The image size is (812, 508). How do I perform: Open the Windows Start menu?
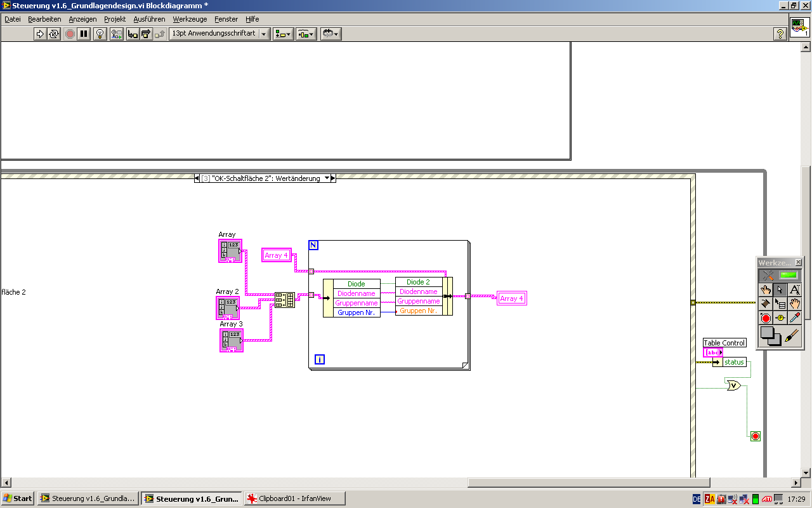tap(18, 498)
